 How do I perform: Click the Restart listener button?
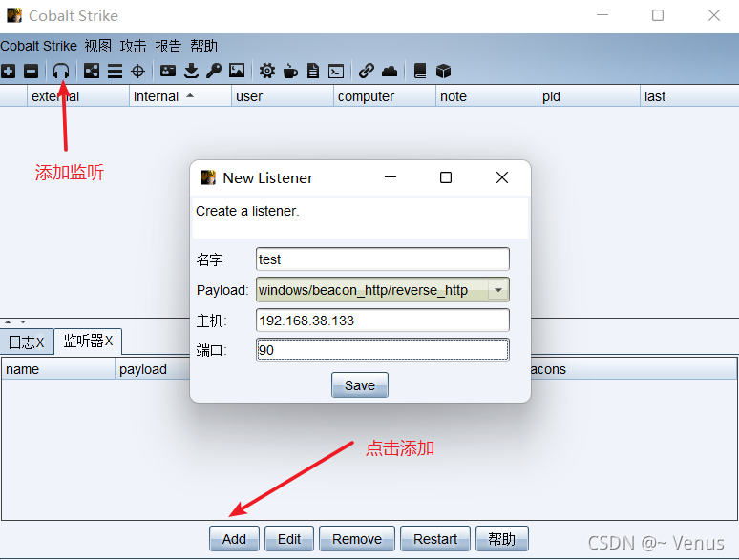pos(435,539)
